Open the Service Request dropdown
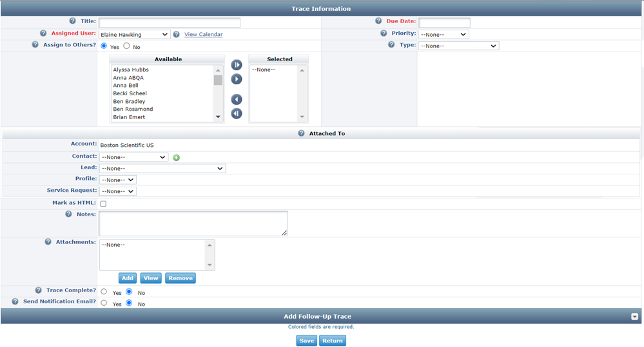Image resolution: width=644 pixels, height=347 pixels. 118,192
